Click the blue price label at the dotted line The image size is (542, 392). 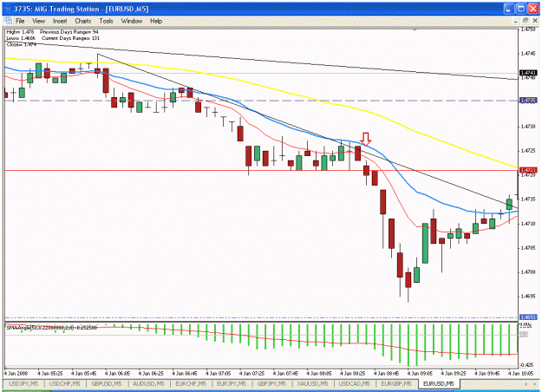[x=528, y=317]
